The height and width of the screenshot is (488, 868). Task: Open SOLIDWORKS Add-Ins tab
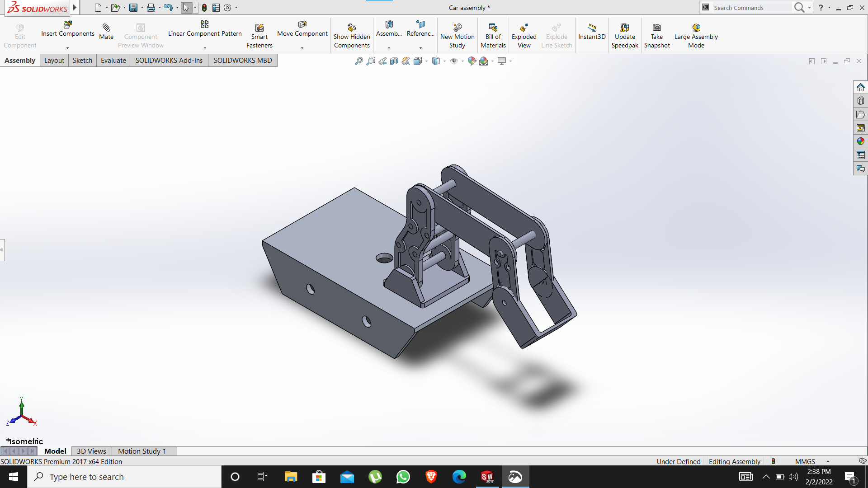click(x=169, y=61)
